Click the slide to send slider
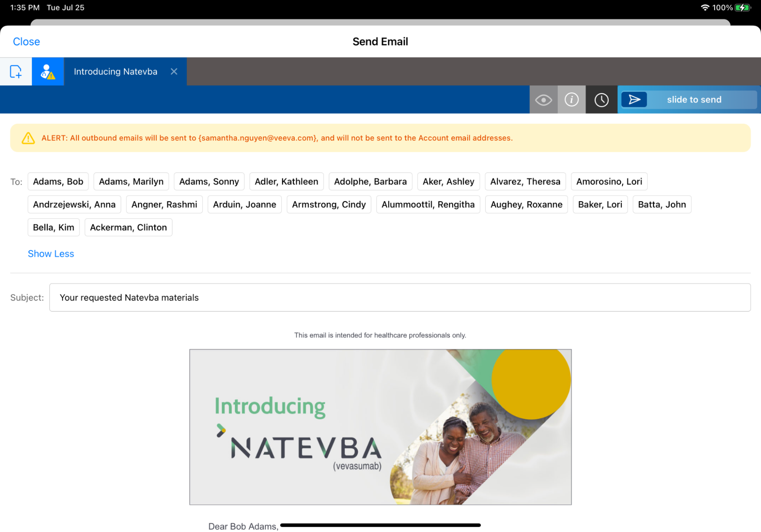Screen dimensions: 761x532 [694, 100]
